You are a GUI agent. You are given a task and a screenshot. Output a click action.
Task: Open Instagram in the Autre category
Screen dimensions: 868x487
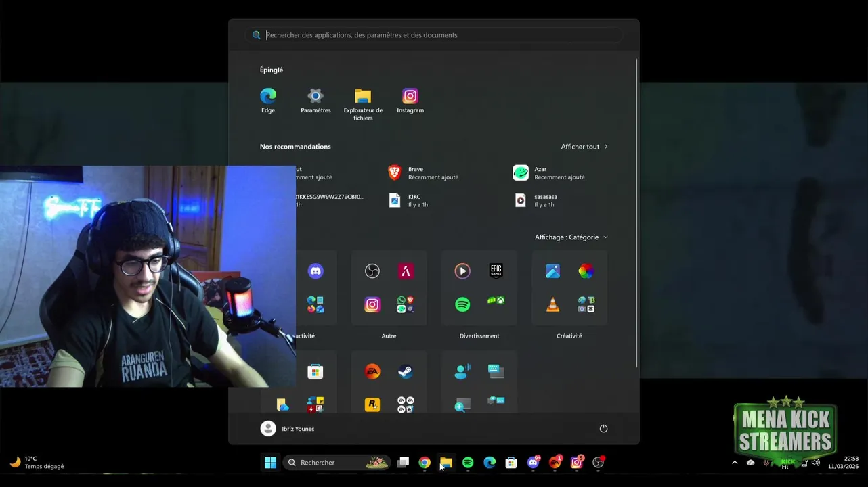372,304
